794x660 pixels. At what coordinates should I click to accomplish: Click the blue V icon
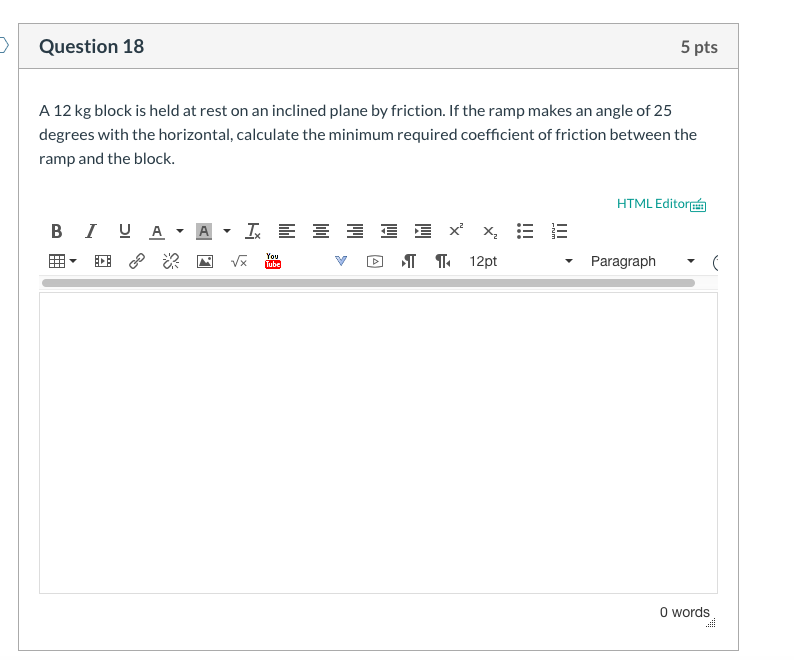pyautogui.click(x=341, y=261)
